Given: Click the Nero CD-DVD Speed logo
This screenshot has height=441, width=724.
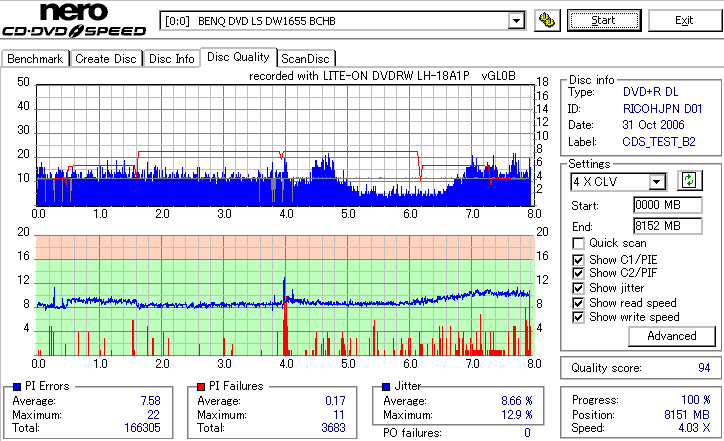Looking at the screenshot, I should 74,19.
